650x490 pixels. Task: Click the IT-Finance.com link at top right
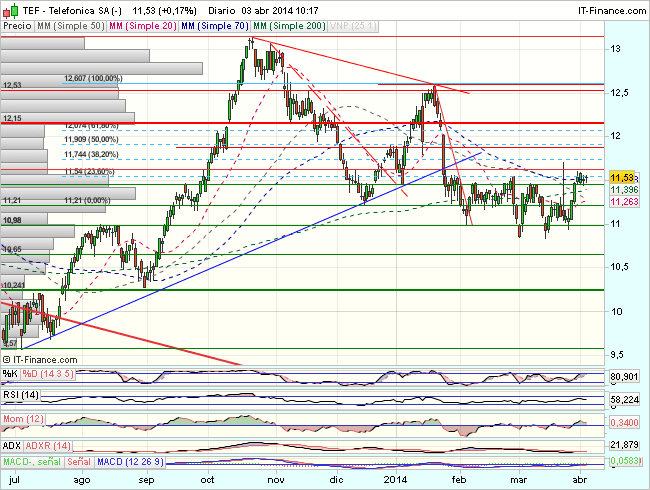[x=612, y=11]
